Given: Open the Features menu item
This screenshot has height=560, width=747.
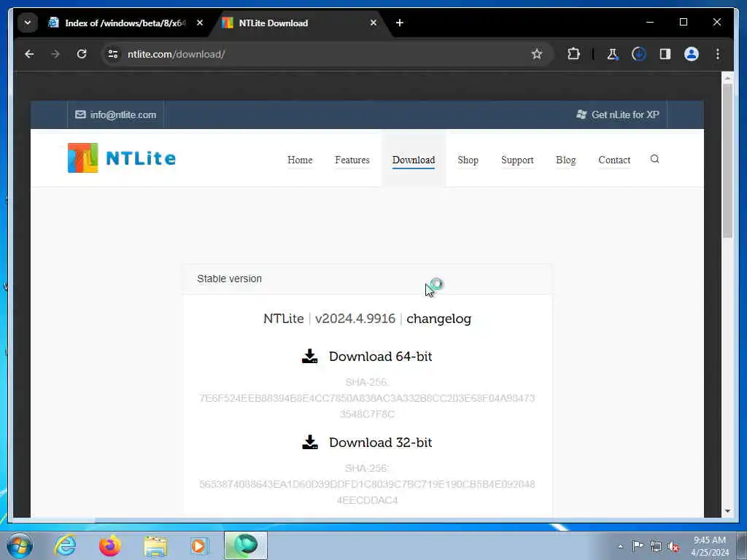Looking at the screenshot, I should (x=352, y=160).
